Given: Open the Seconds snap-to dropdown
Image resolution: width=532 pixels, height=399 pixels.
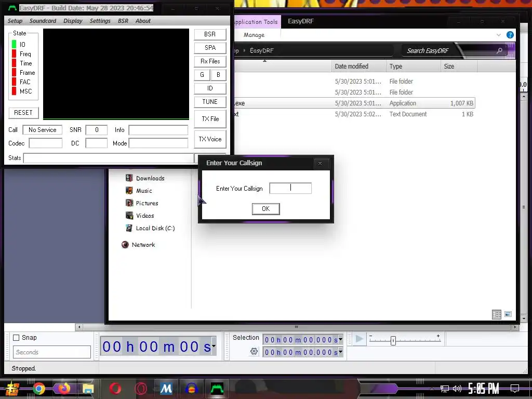Looking at the screenshot, I should click(52, 352).
